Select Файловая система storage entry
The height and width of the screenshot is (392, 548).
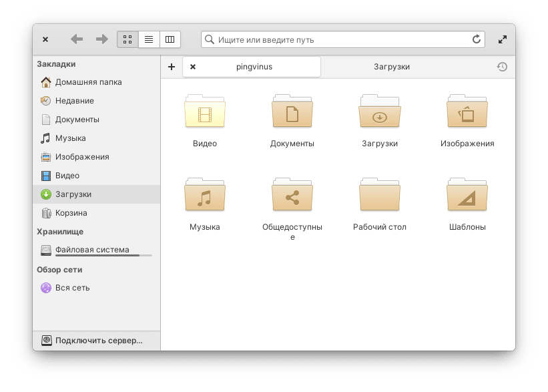[x=92, y=250]
